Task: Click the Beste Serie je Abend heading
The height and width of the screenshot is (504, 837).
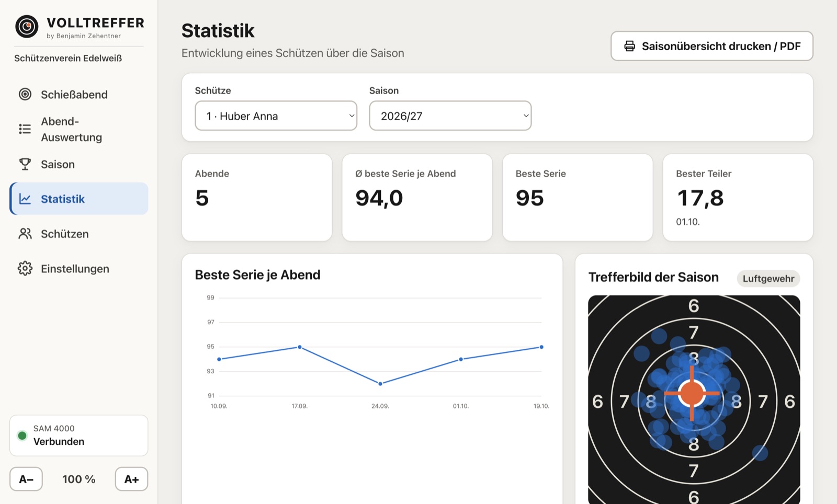Action: pos(257,275)
